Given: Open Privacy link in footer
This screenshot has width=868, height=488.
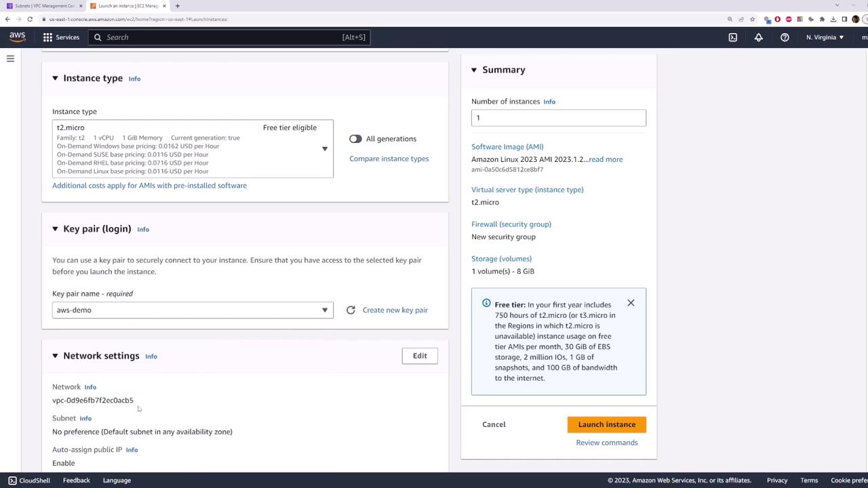Looking at the screenshot, I should (x=777, y=481).
